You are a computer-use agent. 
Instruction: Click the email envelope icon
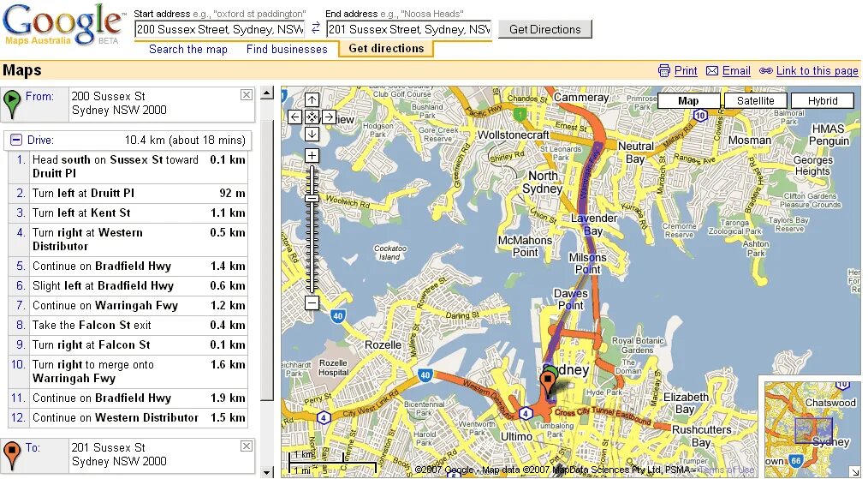(712, 71)
